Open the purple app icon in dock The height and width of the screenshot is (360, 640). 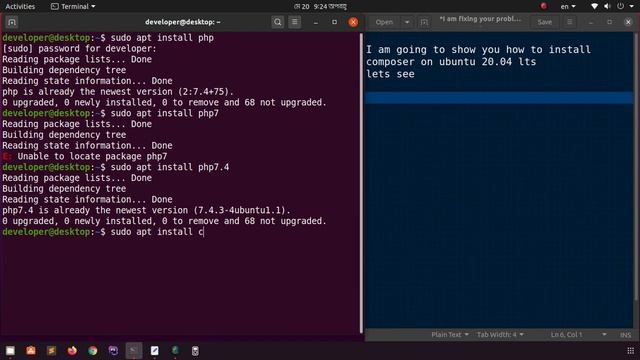tap(113, 351)
